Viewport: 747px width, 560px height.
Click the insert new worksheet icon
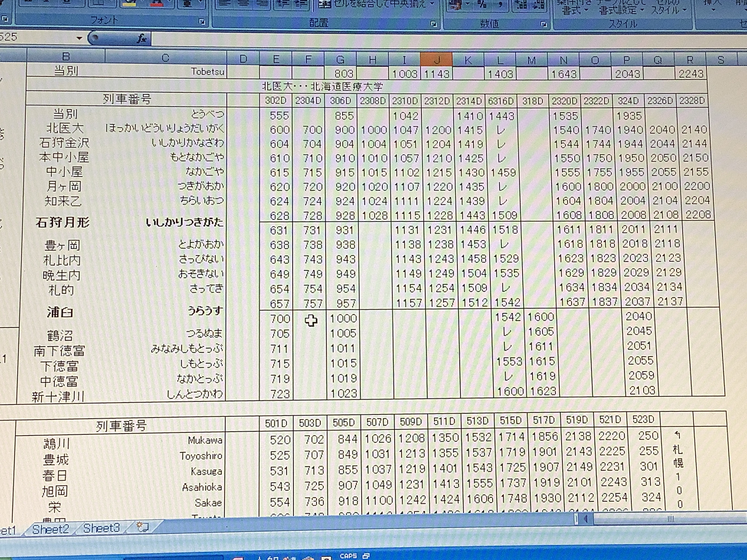pos(143,527)
